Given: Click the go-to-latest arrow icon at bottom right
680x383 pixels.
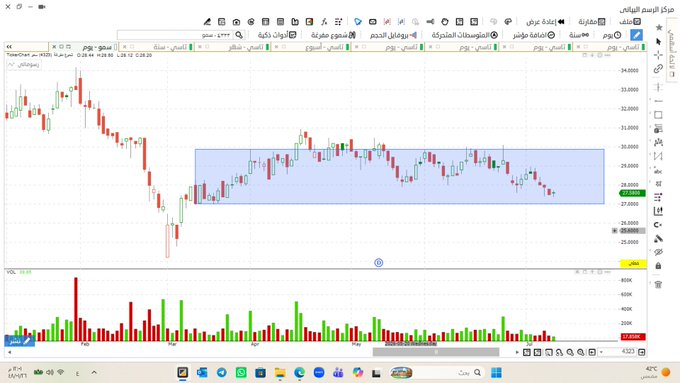Looking at the screenshot, I should [642, 352].
